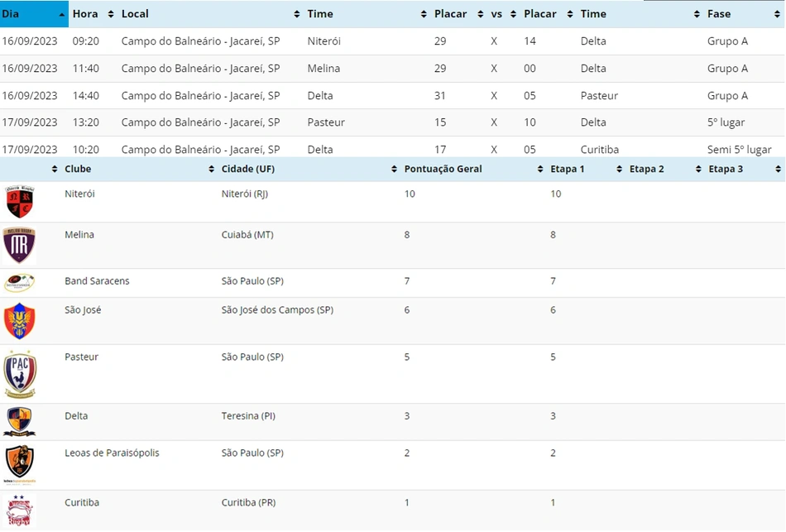Sort standings by Etapa 2

pos(665,169)
